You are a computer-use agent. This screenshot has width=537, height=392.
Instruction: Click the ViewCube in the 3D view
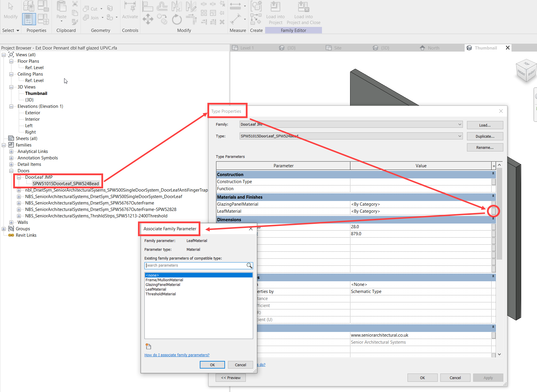pos(526,70)
